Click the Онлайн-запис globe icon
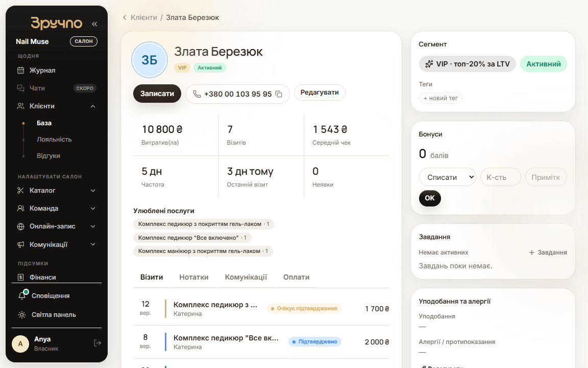The image size is (588, 368). 20,226
